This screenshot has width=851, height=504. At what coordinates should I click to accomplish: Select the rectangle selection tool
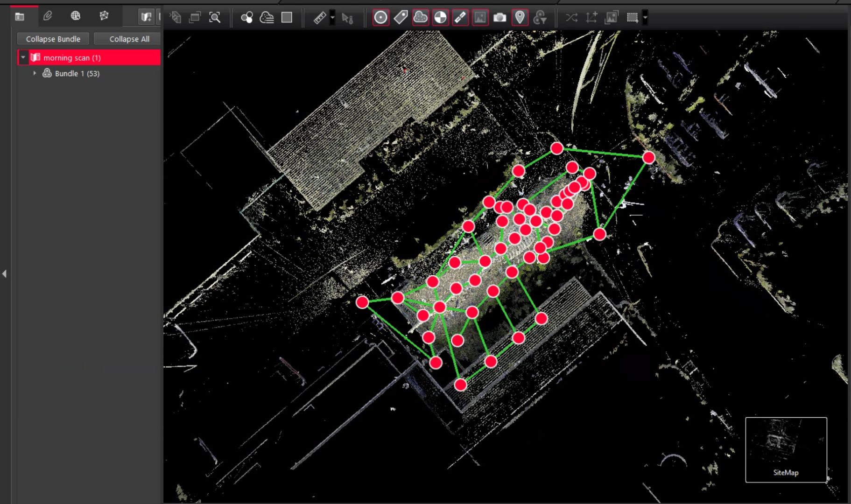pyautogui.click(x=633, y=18)
